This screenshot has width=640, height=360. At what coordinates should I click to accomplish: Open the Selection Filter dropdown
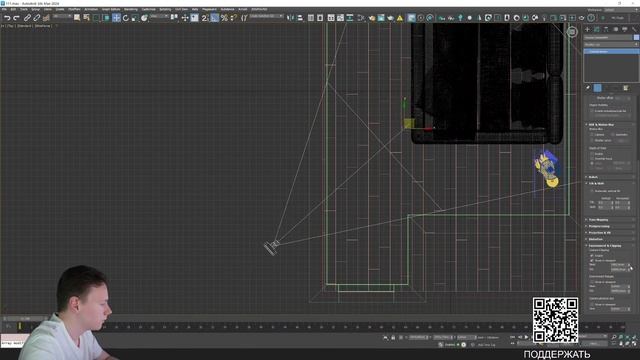tap(62, 16)
